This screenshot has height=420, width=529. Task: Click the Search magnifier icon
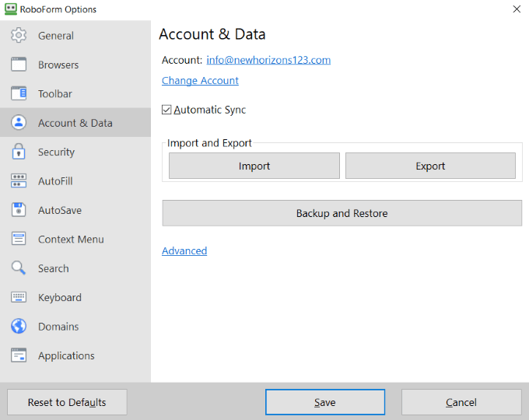point(19,268)
